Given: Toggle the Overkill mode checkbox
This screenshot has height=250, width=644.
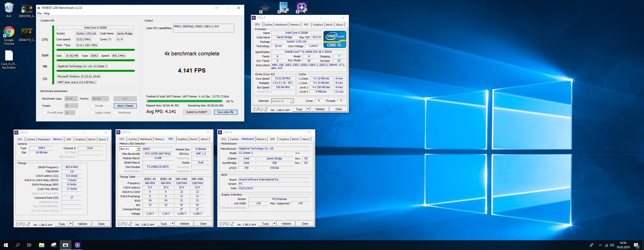Looking at the screenshot, I should coord(45,113).
